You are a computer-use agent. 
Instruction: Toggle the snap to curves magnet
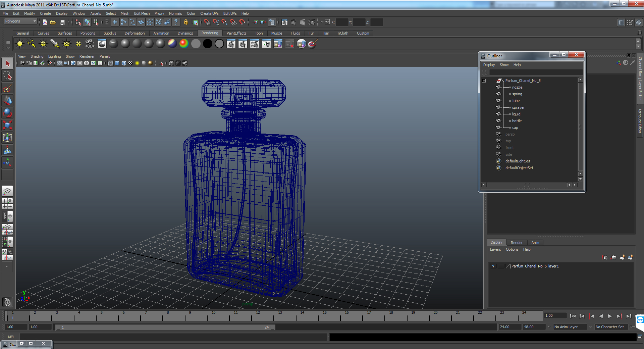coord(216,22)
